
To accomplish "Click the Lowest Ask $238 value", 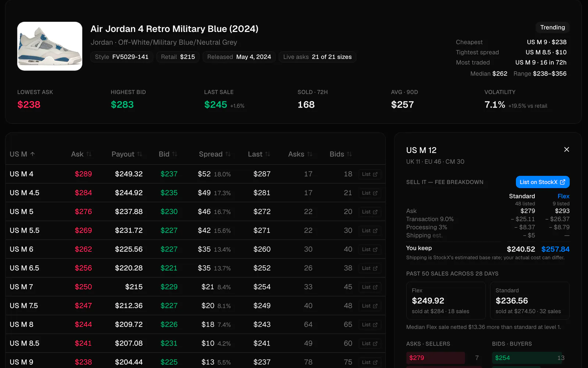I will (x=29, y=105).
